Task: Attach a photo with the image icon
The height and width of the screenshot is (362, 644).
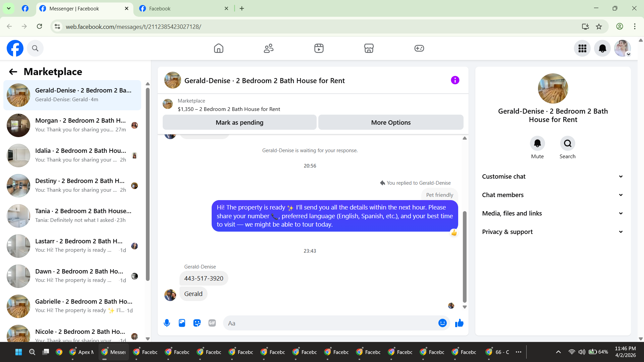Action: 182,323
